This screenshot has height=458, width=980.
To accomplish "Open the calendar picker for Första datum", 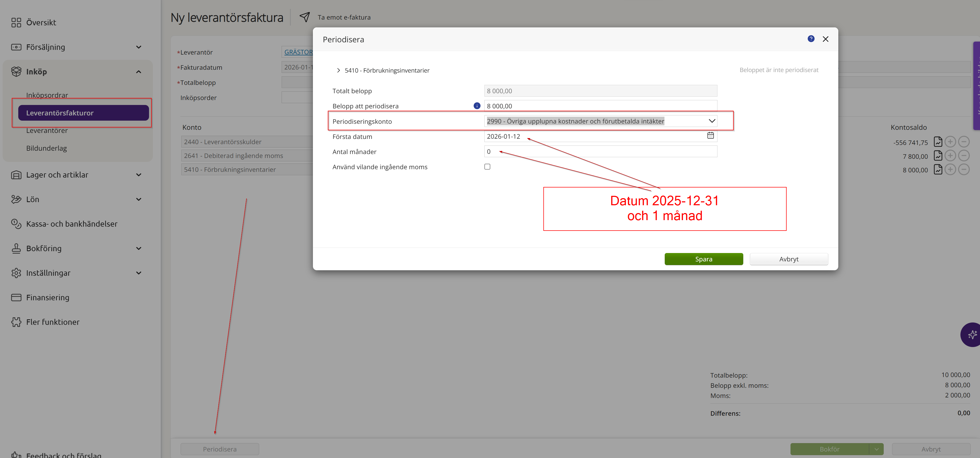I will 710,136.
